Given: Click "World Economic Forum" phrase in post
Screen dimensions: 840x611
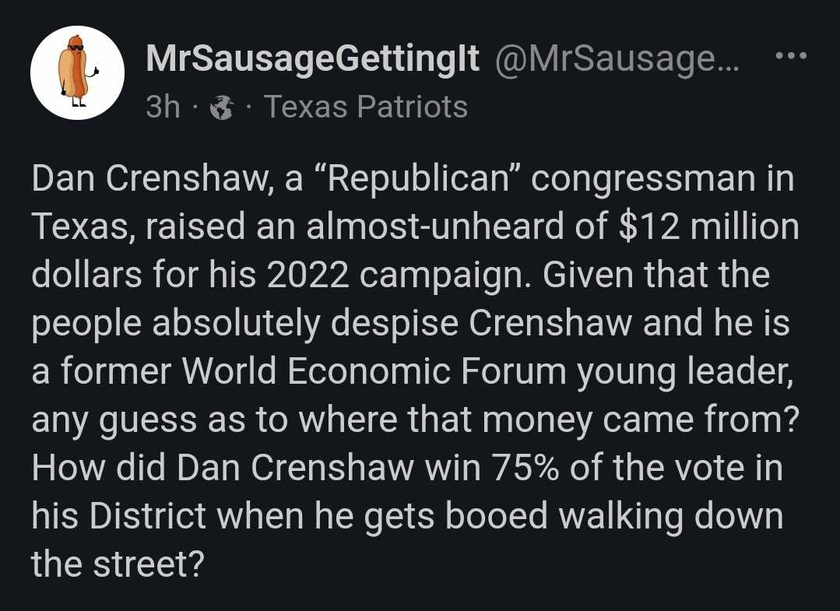Looking at the screenshot, I should point(374,371).
